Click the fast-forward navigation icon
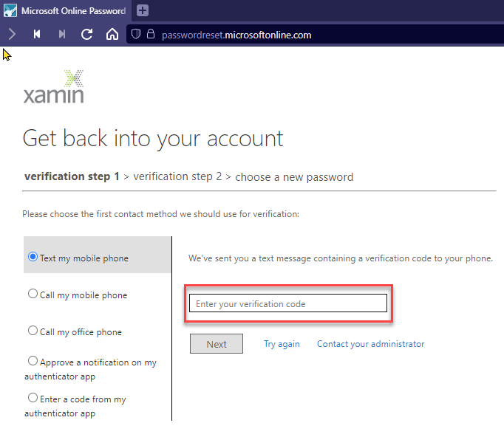The width and height of the screenshot is (504, 437). pos(62,34)
